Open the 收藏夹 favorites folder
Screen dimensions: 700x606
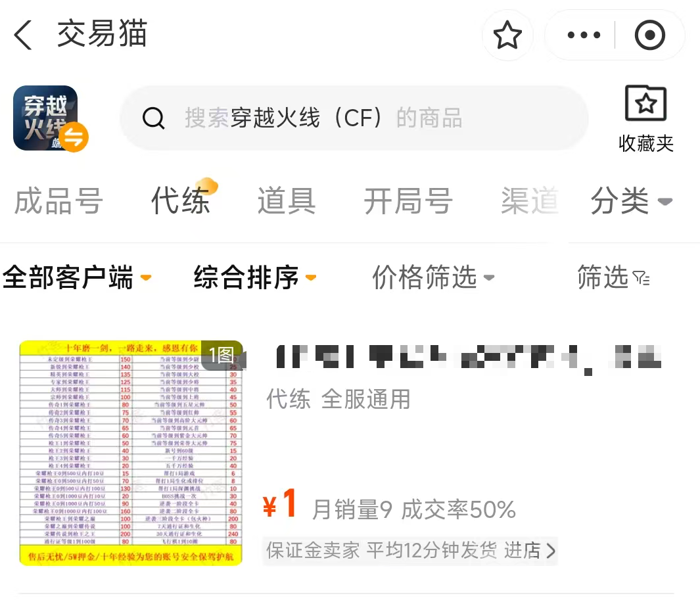pyautogui.click(x=645, y=119)
